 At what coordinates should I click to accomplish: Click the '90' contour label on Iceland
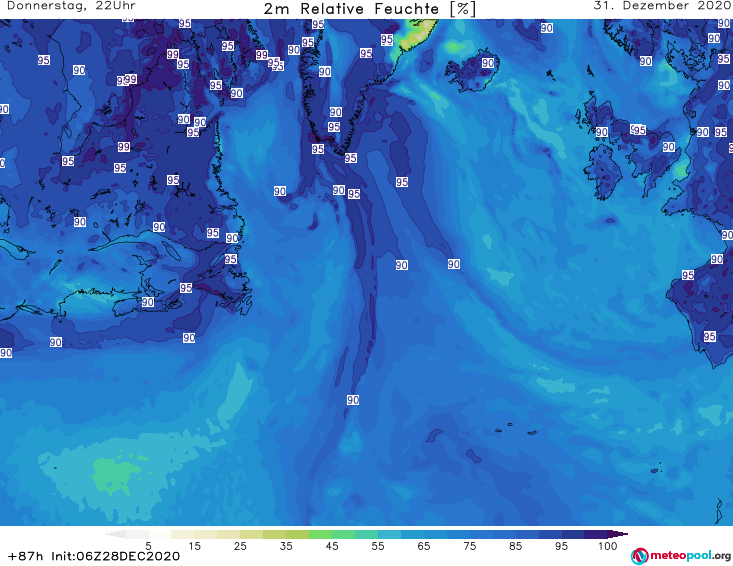click(x=488, y=63)
